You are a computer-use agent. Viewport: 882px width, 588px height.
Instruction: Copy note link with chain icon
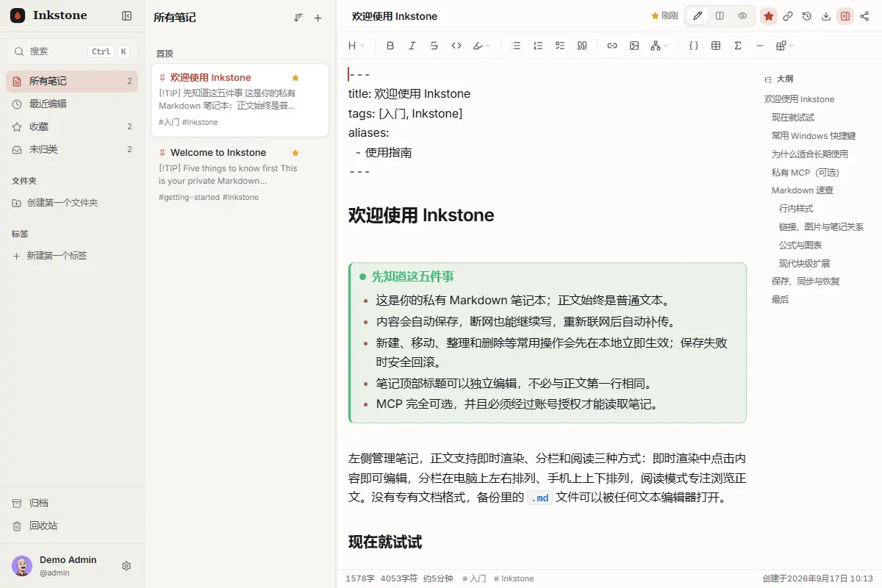788,16
